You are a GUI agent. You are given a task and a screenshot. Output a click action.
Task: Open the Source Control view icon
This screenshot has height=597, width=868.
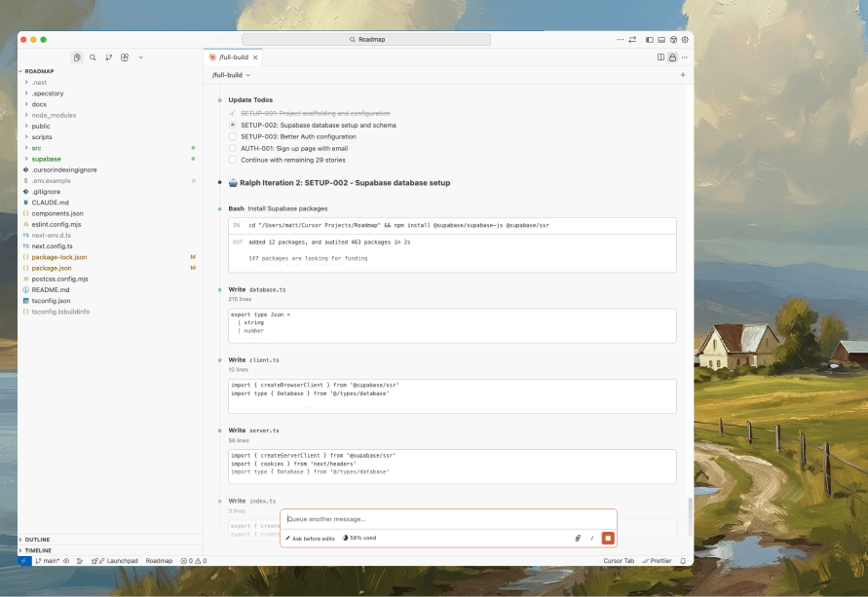[108, 57]
